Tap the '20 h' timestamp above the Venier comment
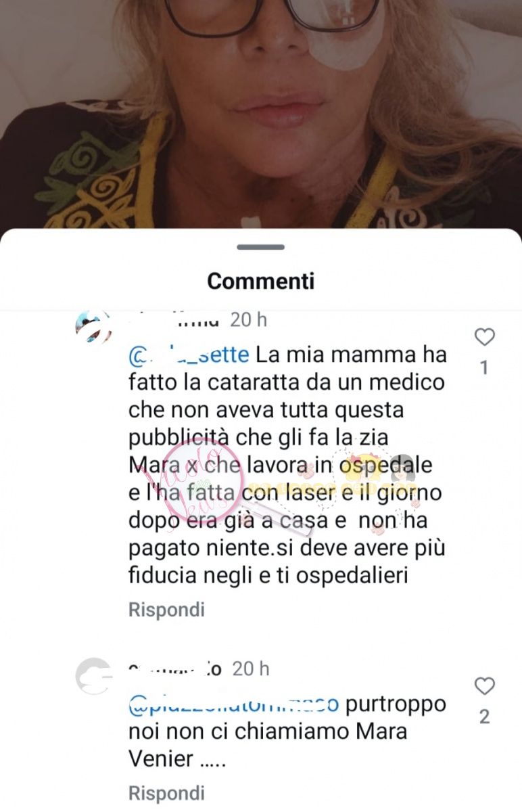This screenshot has width=522, height=812. point(251,669)
